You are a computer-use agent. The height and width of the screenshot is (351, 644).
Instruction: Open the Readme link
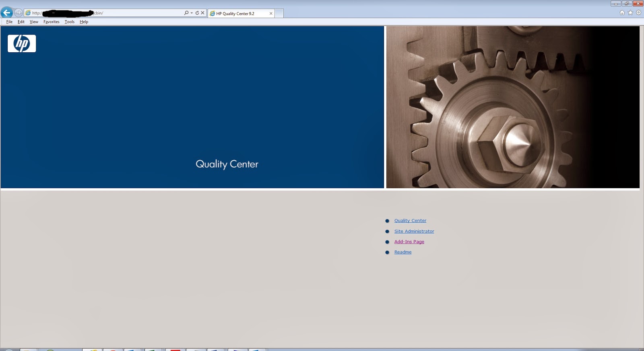coord(403,252)
